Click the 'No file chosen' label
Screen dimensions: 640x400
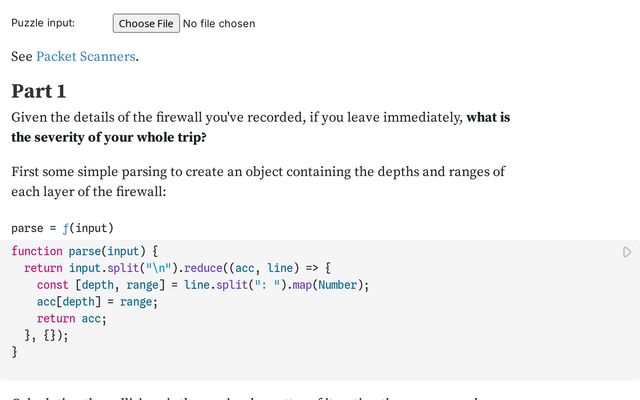point(219,23)
